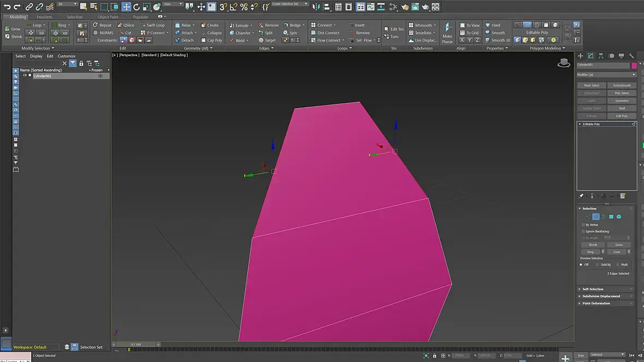Enable the By Vertex checkbox

[583, 225]
